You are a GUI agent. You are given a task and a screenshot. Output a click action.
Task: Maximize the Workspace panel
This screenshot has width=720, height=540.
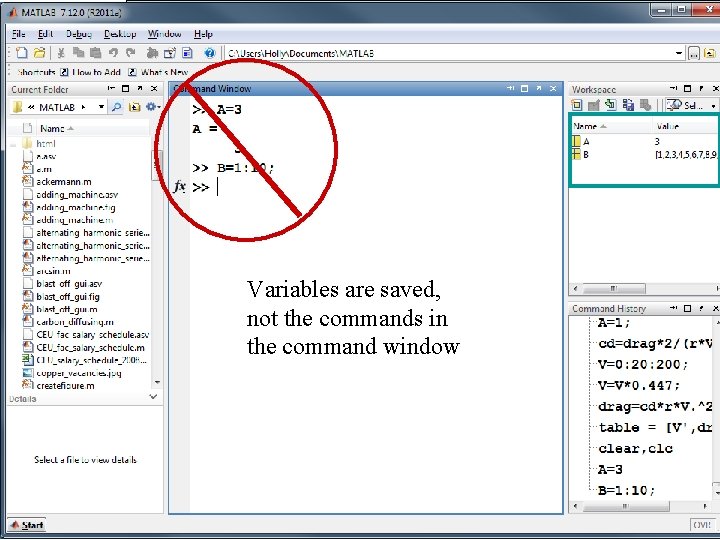[687, 89]
